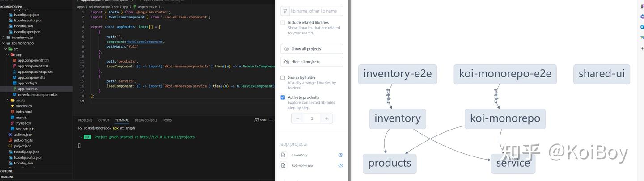Image resolution: width=644 pixels, height=181 pixels.
Task: Click the ESLint icon of .eslintrc.json
Action: point(10,135)
